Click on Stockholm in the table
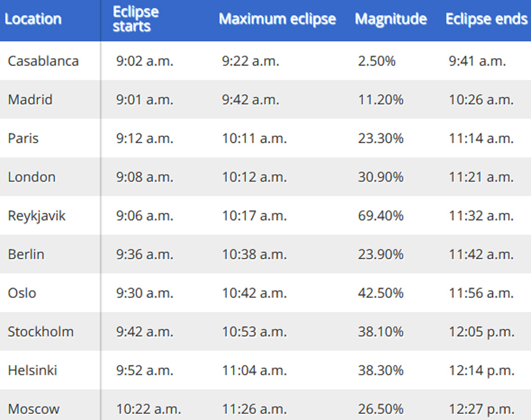The image size is (531, 420). [41, 332]
